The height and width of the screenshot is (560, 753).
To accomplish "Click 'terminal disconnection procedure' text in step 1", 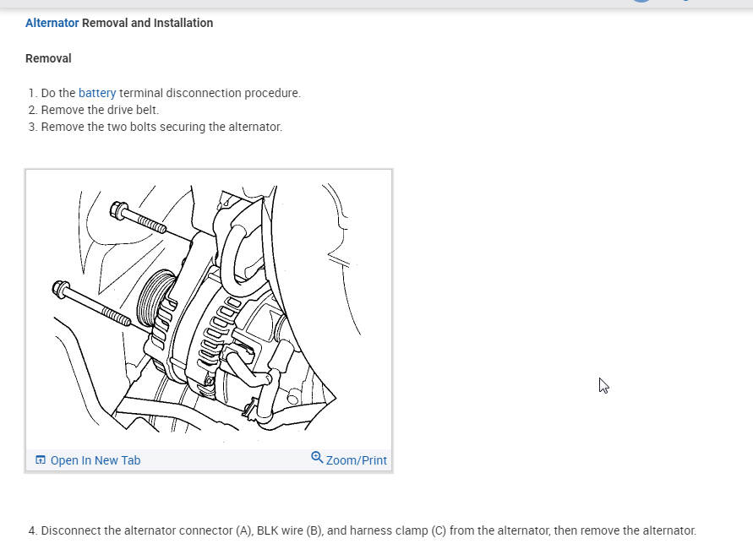I will pos(210,93).
